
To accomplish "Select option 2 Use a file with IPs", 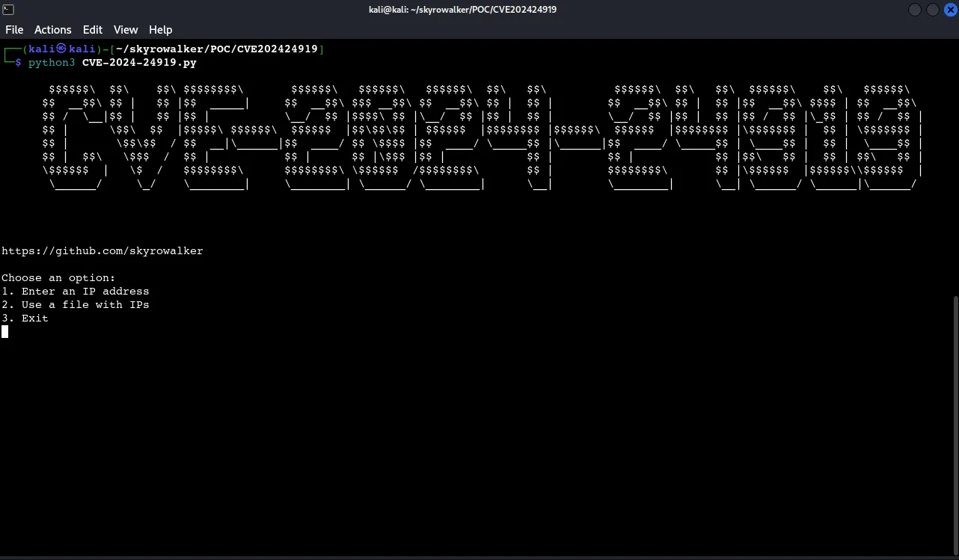I will [x=75, y=304].
